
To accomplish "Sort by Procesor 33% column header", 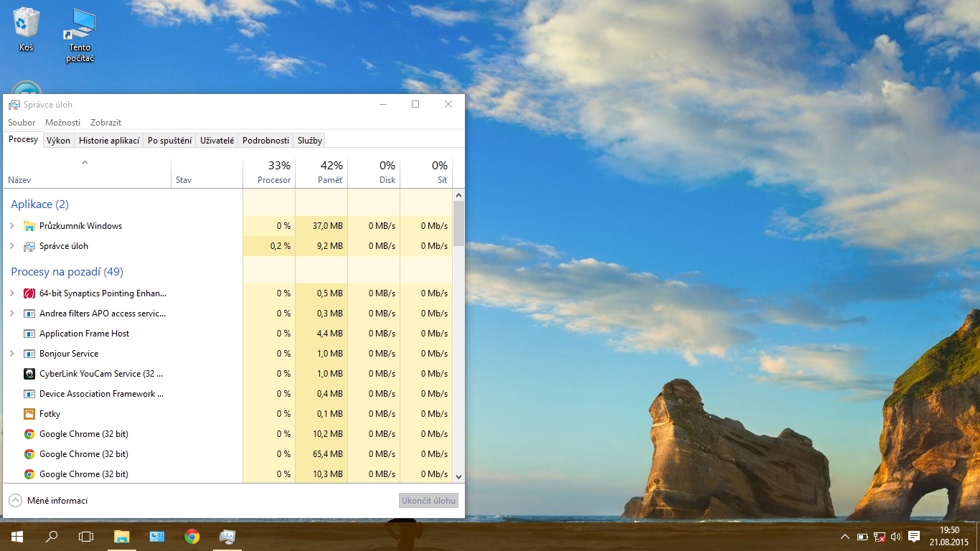I will click(269, 172).
